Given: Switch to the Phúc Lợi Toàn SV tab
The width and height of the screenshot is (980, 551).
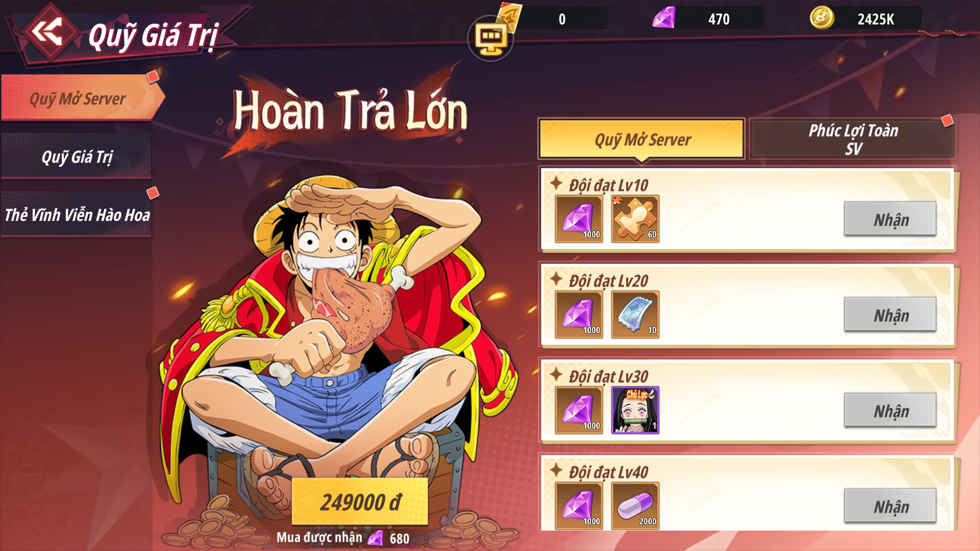Looking at the screenshot, I should pos(852,139).
